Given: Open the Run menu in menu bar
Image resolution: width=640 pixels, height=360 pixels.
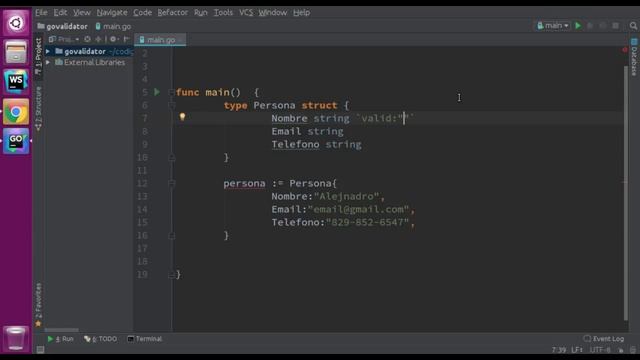Looking at the screenshot, I should pos(200,13).
